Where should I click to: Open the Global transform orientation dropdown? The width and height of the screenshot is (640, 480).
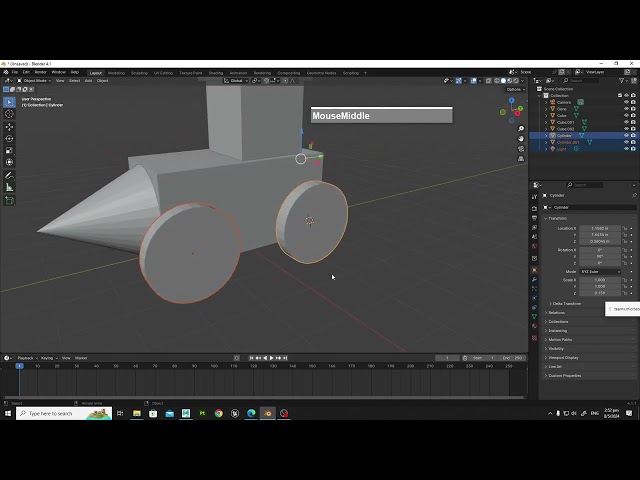pos(236,81)
